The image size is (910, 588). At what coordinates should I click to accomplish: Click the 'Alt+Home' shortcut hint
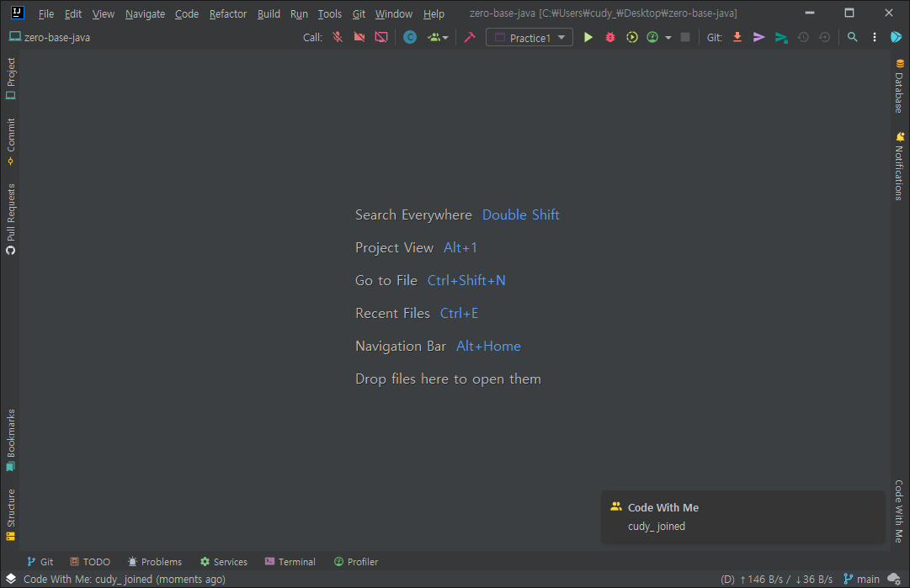[488, 347]
